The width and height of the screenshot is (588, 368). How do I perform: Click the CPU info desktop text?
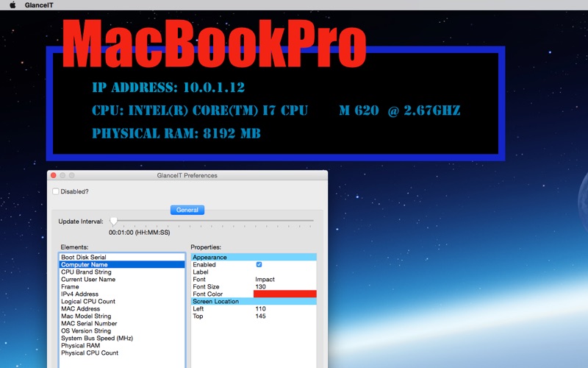(276, 110)
